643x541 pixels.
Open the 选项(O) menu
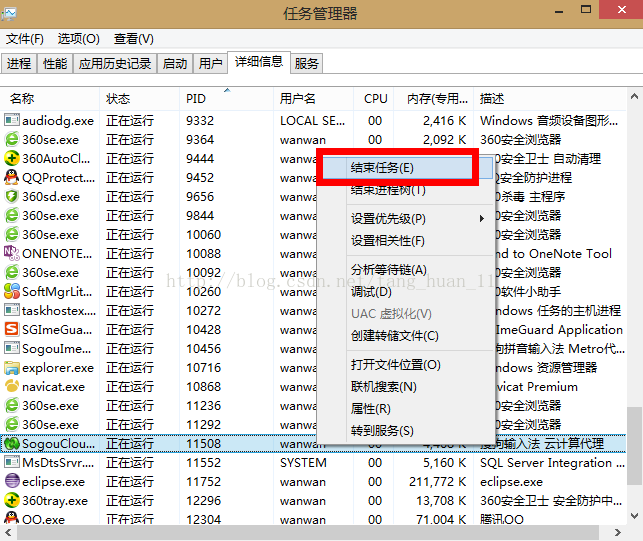(79, 39)
